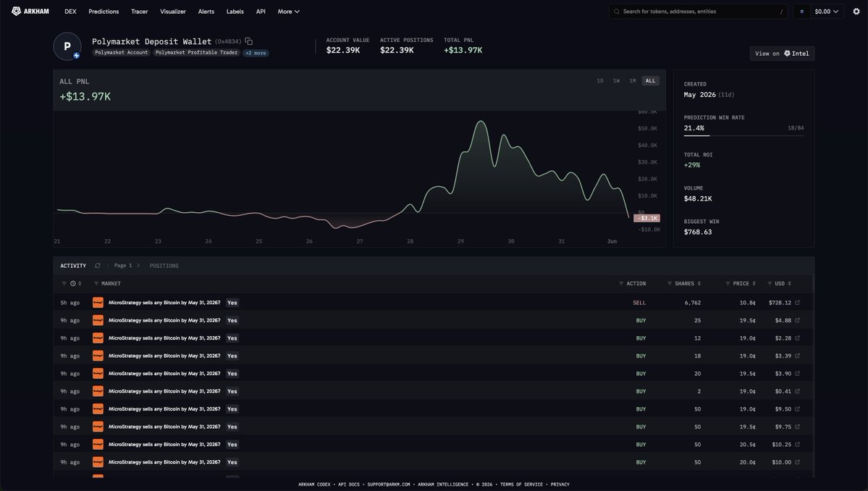The width and height of the screenshot is (868, 491).
Task: Open external link for $3.39 transaction
Action: (797, 356)
